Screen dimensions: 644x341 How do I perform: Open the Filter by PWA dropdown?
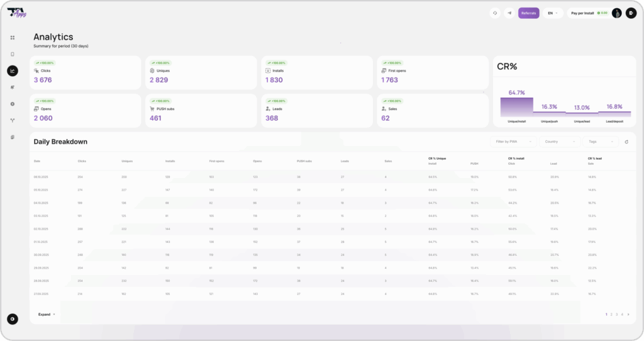tap(513, 142)
